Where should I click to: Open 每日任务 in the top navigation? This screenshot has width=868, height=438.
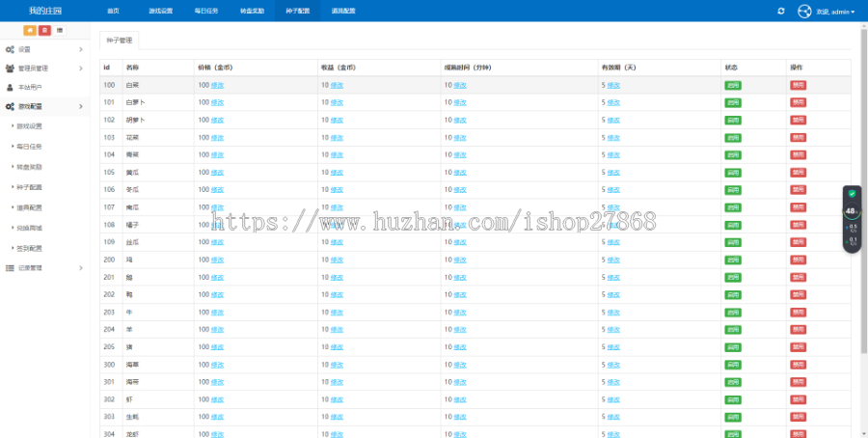(x=206, y=11)
